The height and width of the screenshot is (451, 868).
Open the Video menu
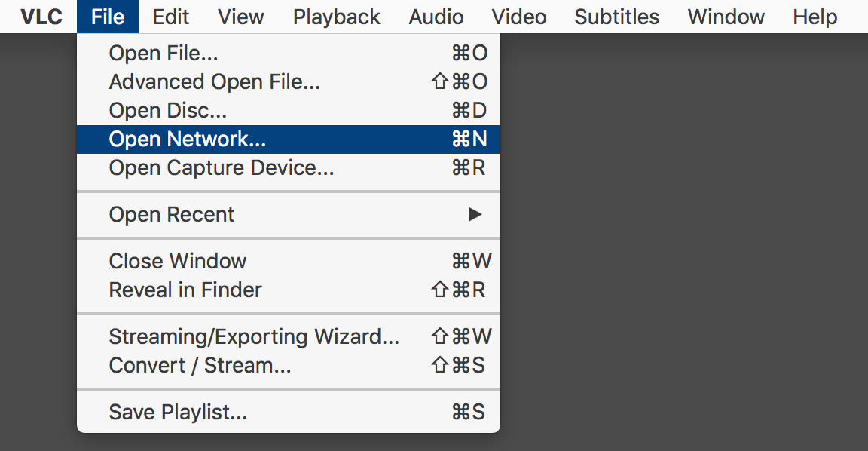[x=518, y=17]
